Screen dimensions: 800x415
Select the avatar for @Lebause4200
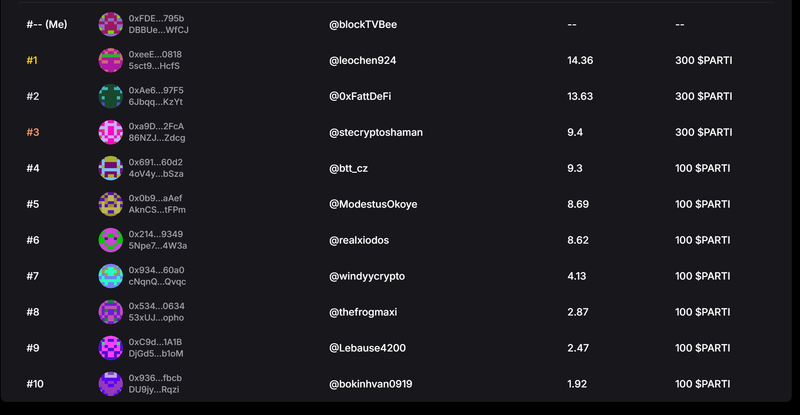110,348
